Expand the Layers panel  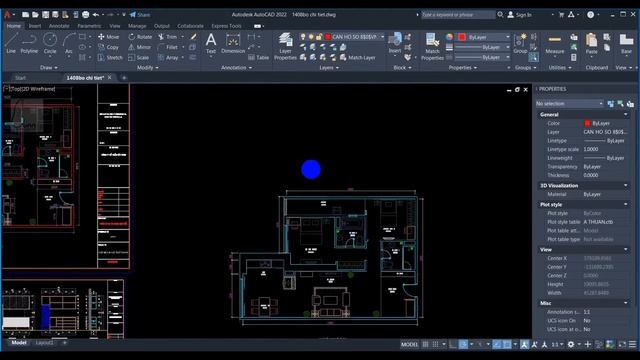[329, 68]
